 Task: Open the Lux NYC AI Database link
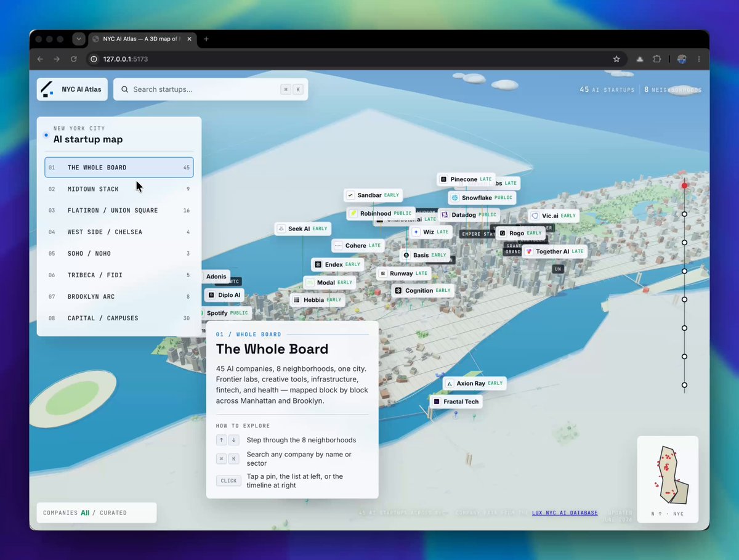point(565,513)
